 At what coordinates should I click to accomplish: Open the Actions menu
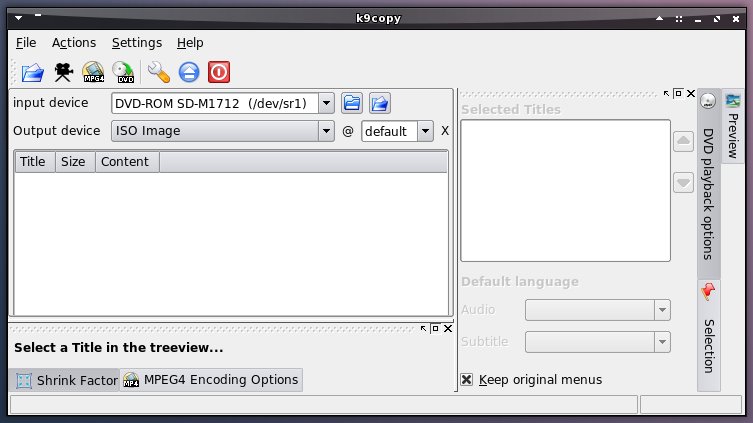click(74, 43)
